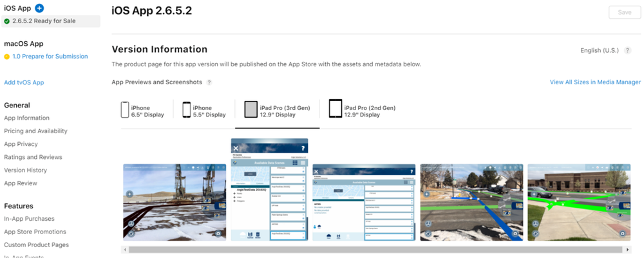Select iPhone 6.5" Display tab
The width and height of the screenshot is (644, 258).
[143, 111]
